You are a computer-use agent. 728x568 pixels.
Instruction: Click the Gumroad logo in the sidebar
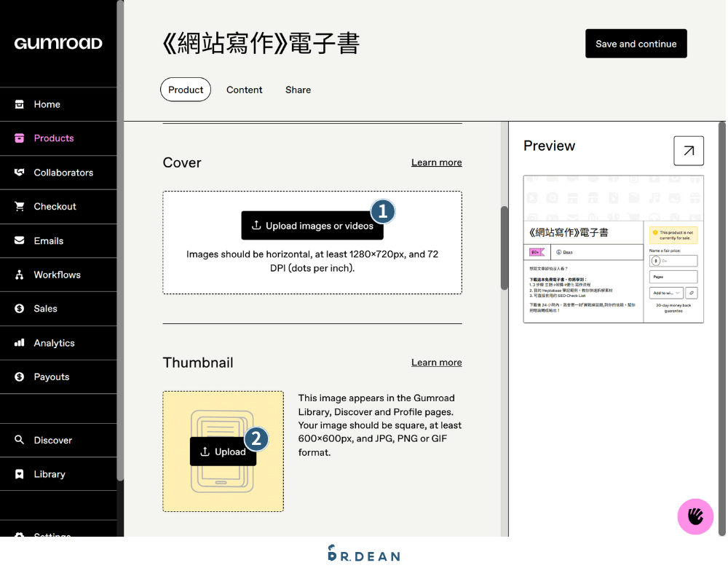pyautogui.click(x=58, y=43)
